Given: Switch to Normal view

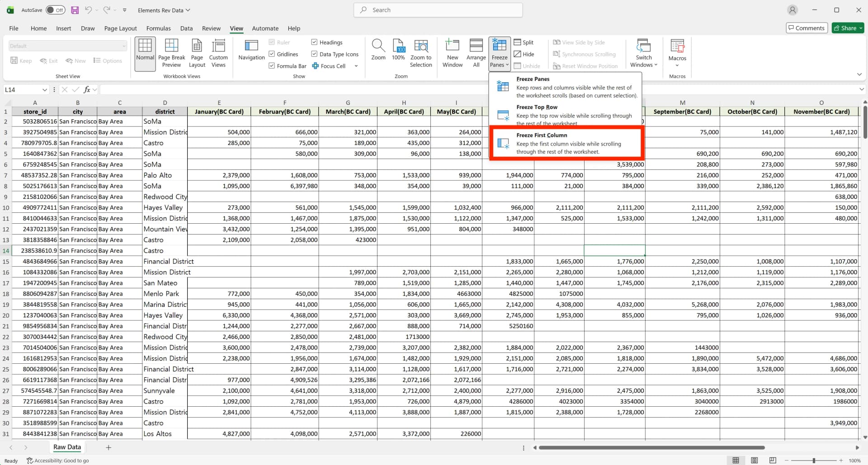Looking at the screenshot, I should [x=145, y=53].
